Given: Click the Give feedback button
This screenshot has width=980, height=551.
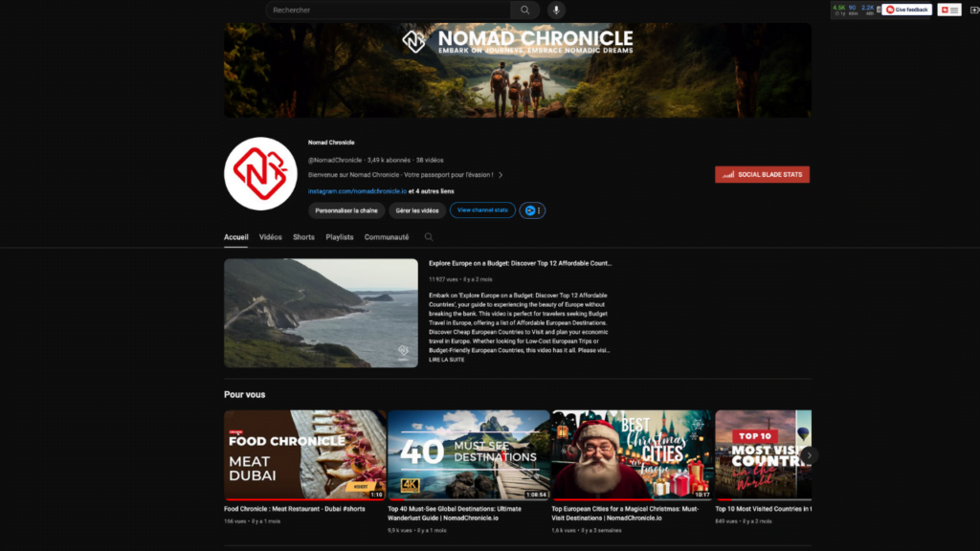Looking at the screenshot, I should point(907,10).
